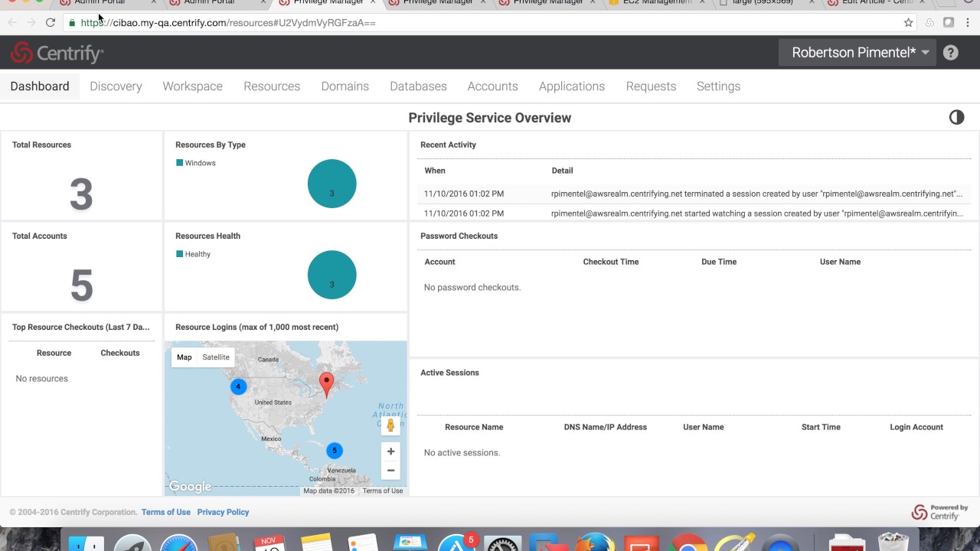Click the Resources By Type pie chart
980x551 pixels.
(x=332, y=184)
